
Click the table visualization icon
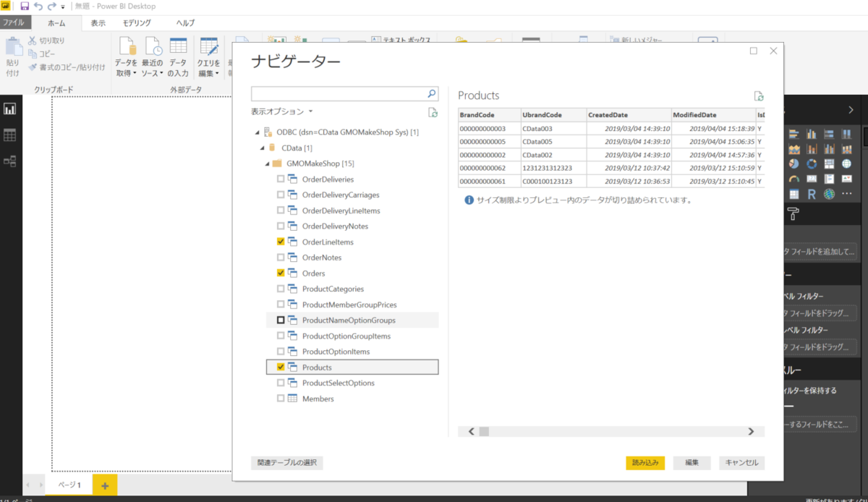(x=793, y=193)
